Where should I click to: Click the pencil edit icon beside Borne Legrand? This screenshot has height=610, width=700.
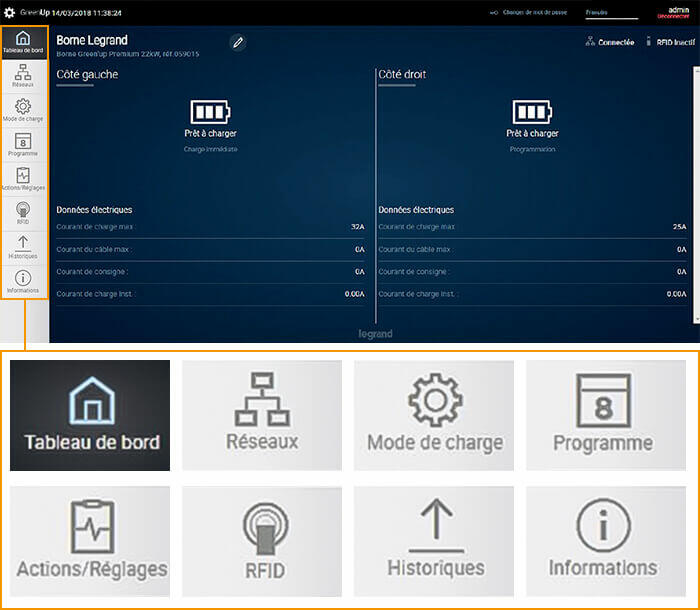238,42
